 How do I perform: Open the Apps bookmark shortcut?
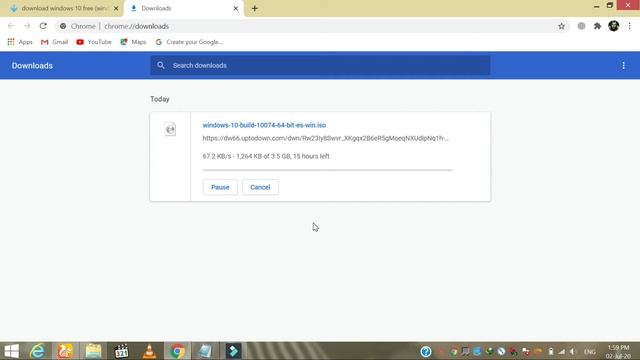(20, 42)
